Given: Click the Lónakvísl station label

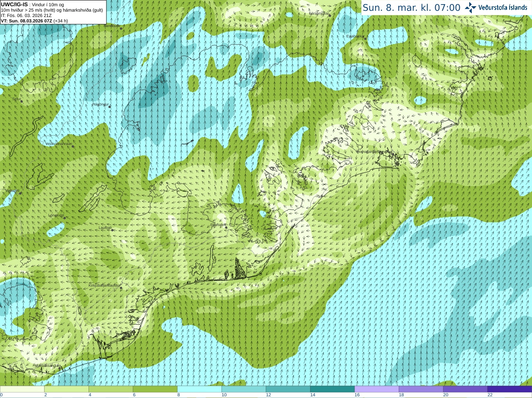Looking at the screenshot, I should point(56,215).
